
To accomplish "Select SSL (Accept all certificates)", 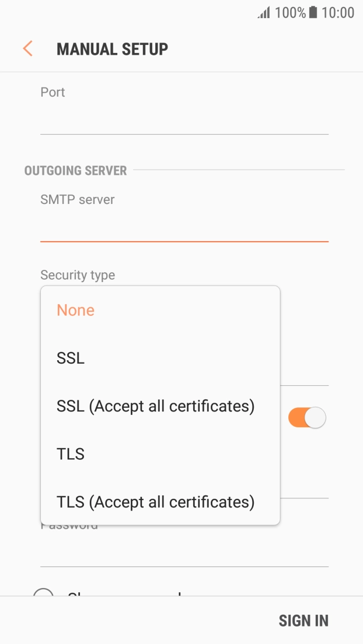I will pyautogui.click(x=155, y=406).
